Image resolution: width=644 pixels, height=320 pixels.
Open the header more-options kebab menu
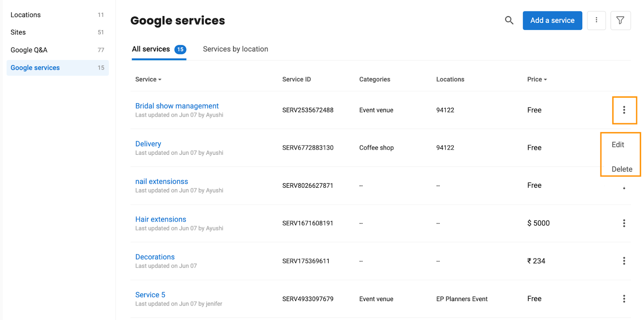[596, 20]
